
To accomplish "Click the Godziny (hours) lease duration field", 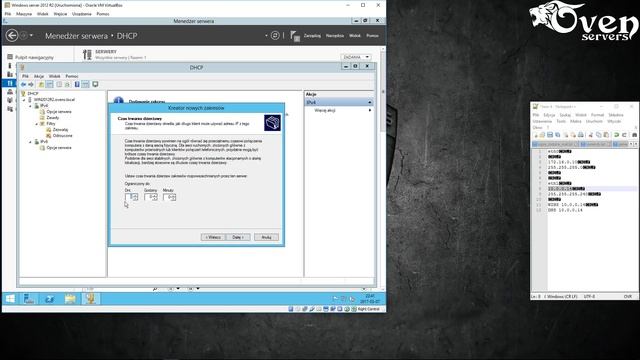I will tap(151, 197).
